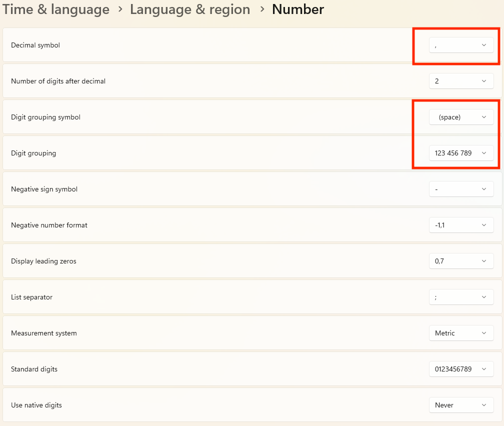Expand the Display leading zeros dropdown
504x426 pixels.
pos(461,261)
